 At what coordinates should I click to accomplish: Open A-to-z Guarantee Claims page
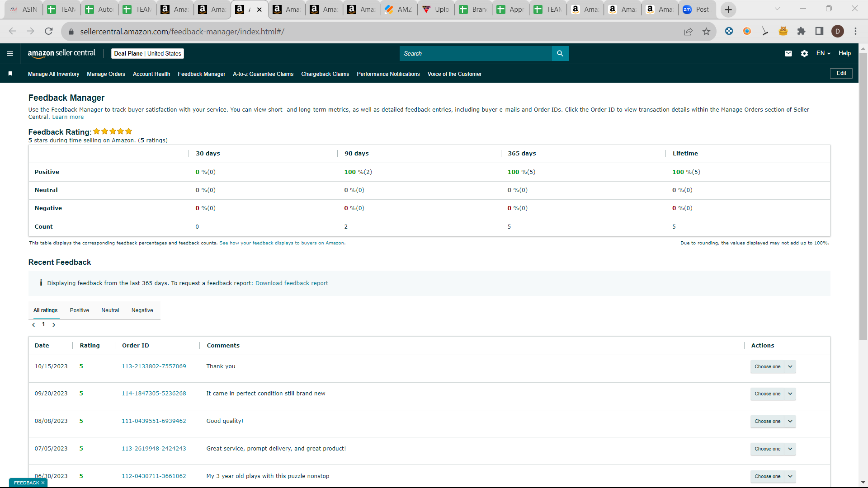(x=263, y=74)
